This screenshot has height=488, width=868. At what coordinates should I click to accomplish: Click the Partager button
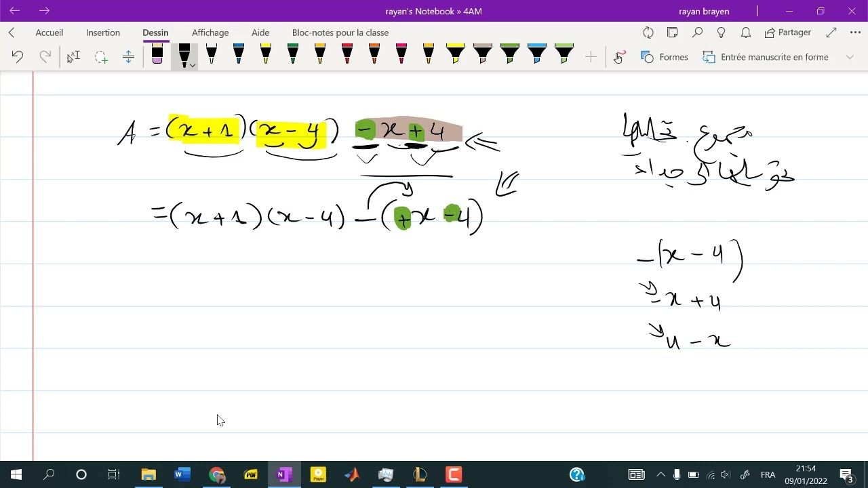click(x=787, y=33)
